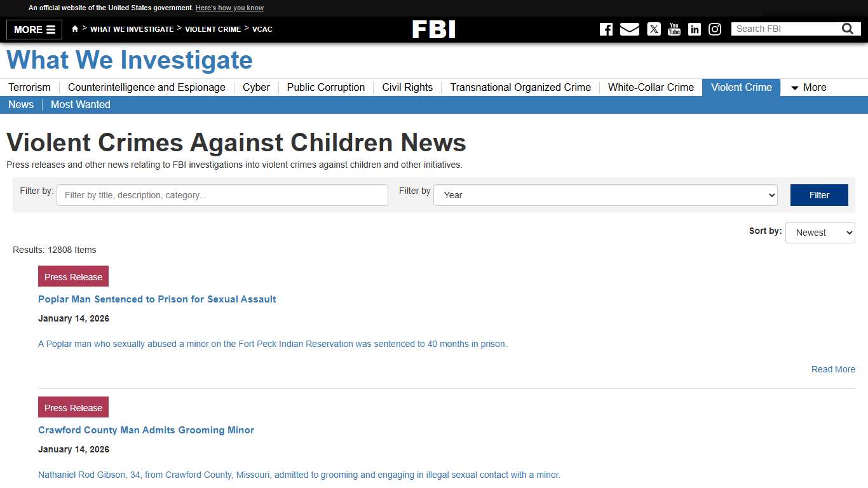Click Read More on the first result
The width and height of the screenshot is (868, 488).
[832, 369]
